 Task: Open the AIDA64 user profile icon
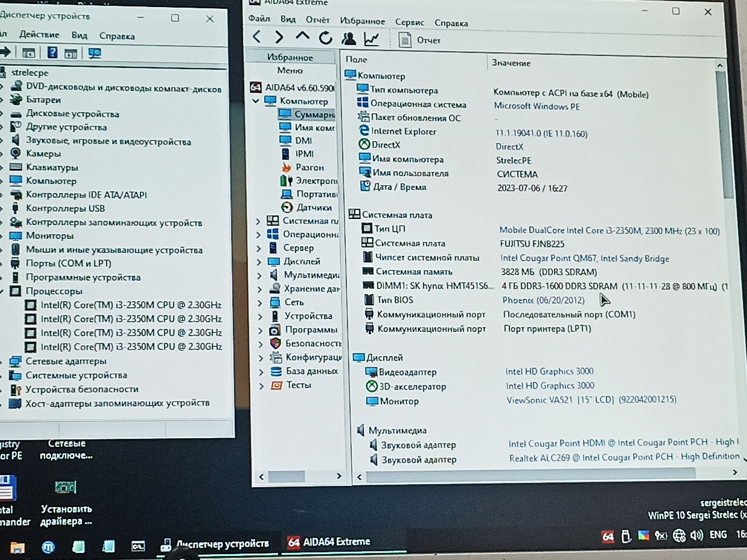(349, 38)
